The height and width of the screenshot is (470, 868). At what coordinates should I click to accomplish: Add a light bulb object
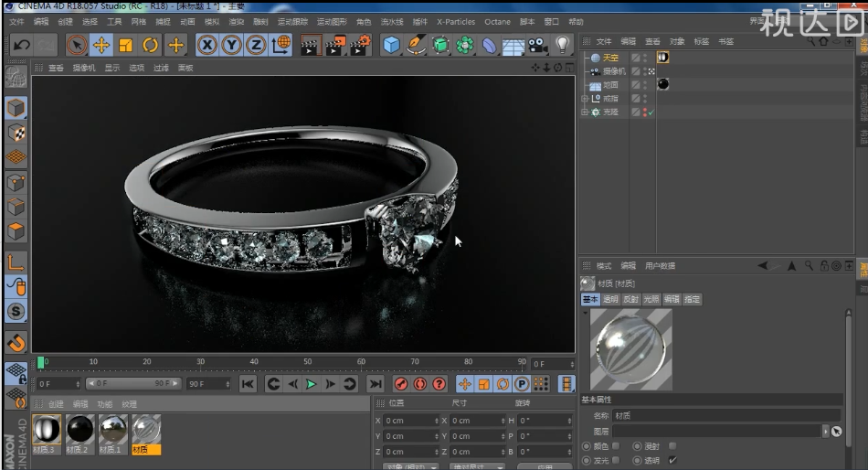point(563,45)
